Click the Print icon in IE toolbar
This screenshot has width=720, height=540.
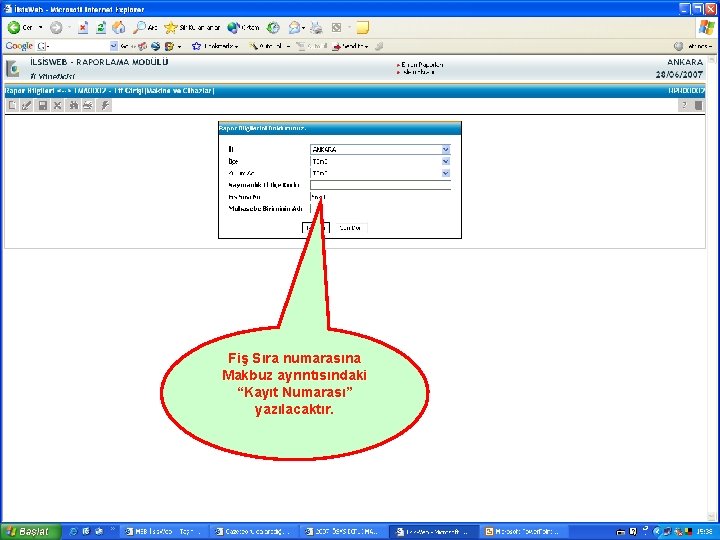point(316,28)
